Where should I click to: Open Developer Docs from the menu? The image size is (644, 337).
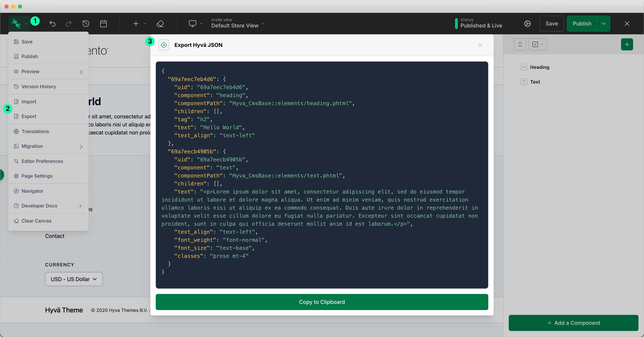(48, 206)
